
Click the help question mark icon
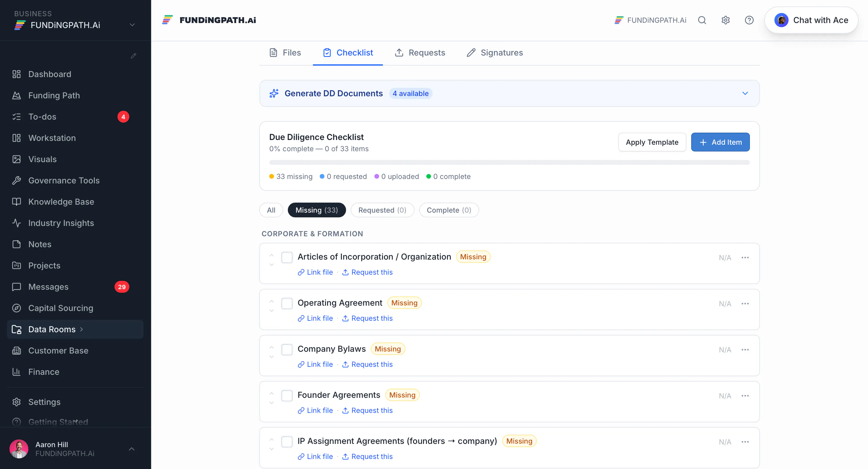click(x=749, y=20)
